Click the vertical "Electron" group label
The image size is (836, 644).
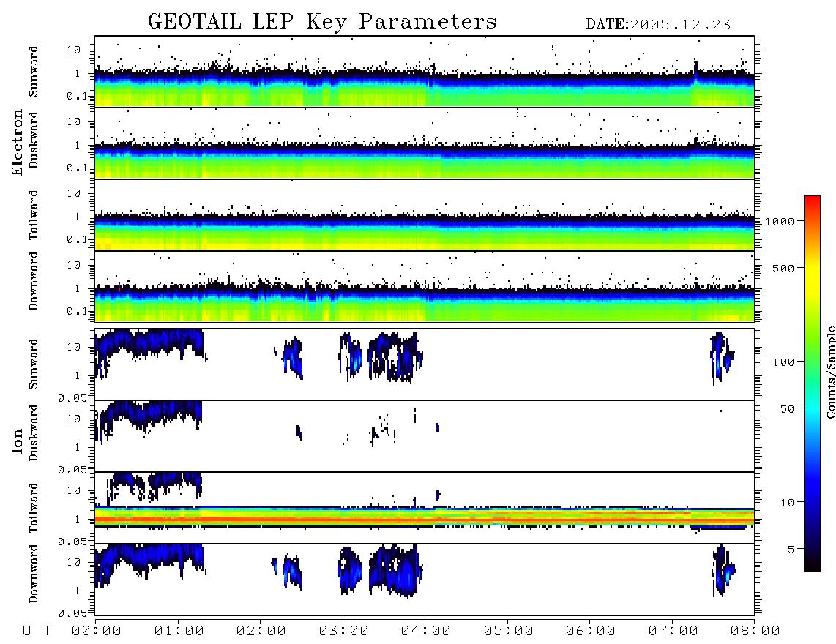[18, 142]
